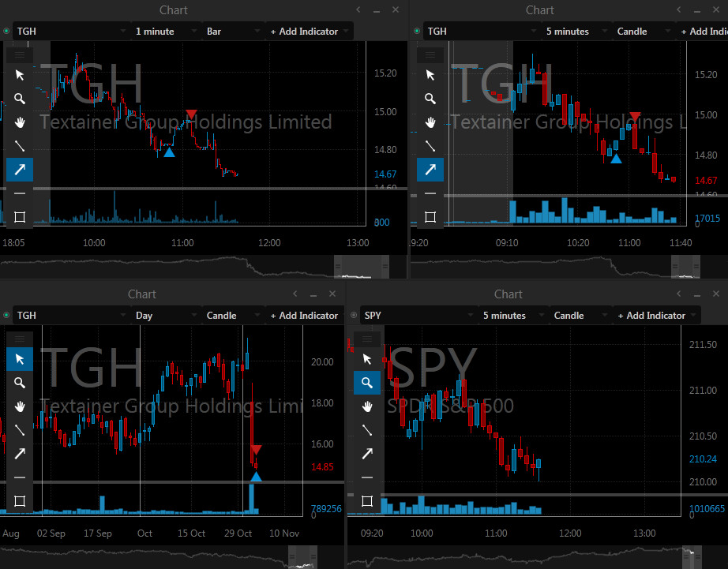
Task: Click the red sell marker on TGH 1 minute chart
Action: [x=191, y=114]
